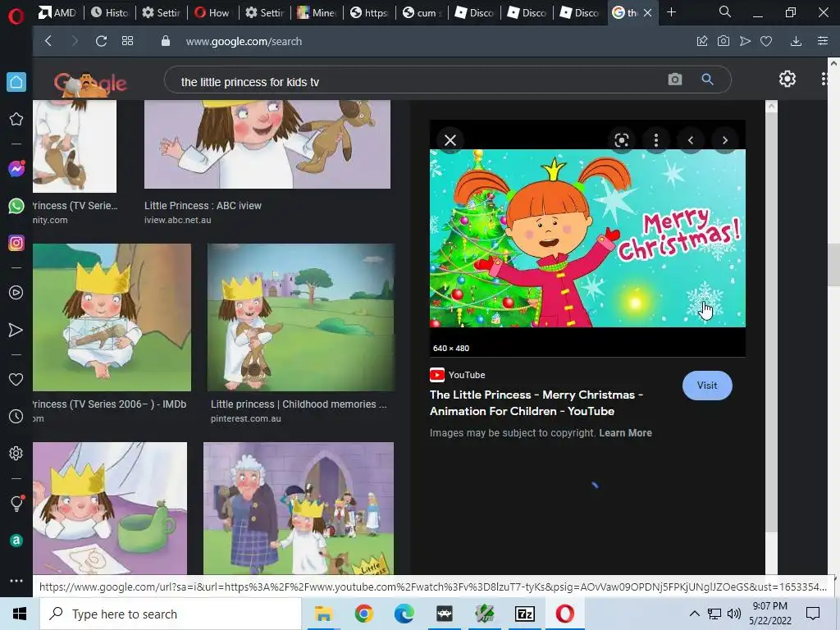840x630 pixels.
Task: Click the address bar URL
Action: (244, 41)
